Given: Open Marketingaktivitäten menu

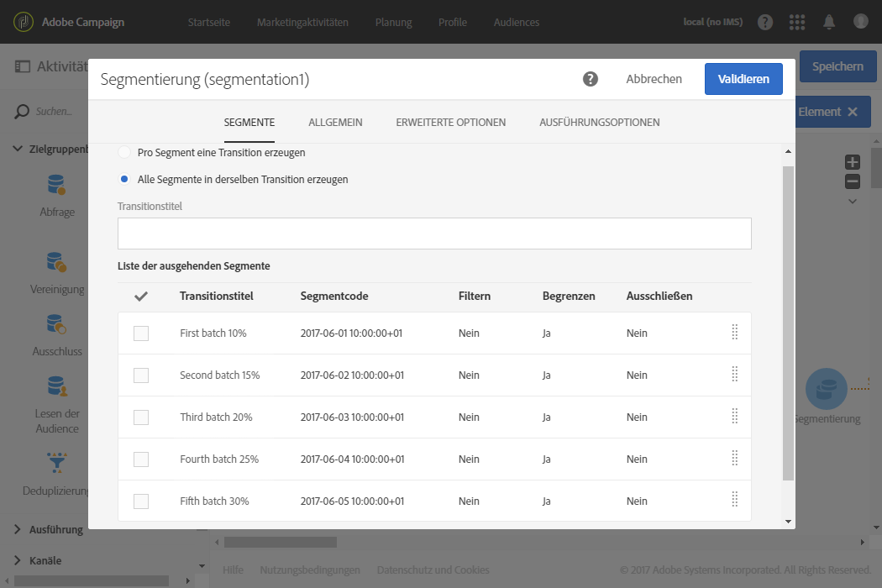Looking at the screenshot, I should [x=302, y=22].
